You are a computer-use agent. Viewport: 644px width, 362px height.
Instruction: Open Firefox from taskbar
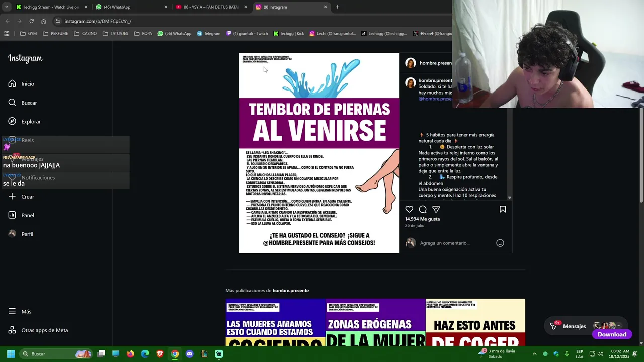[x=130, y=354]
